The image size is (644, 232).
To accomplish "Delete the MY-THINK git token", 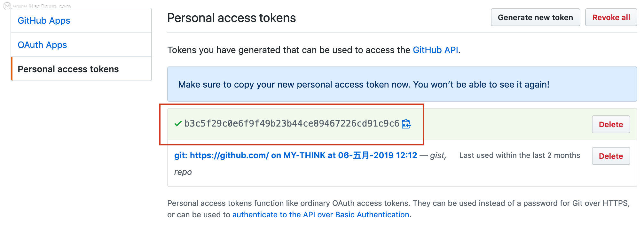I will pos(611,156).
